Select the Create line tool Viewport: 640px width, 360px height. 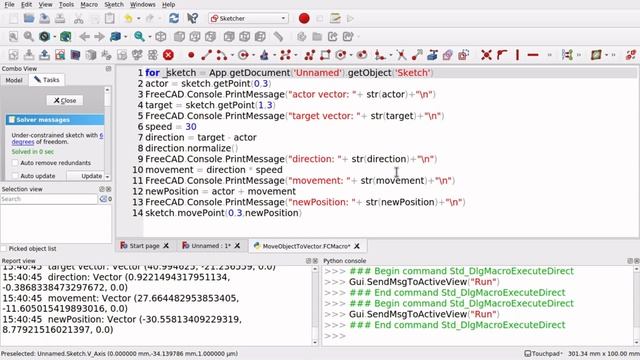click(x=207, y=55)
